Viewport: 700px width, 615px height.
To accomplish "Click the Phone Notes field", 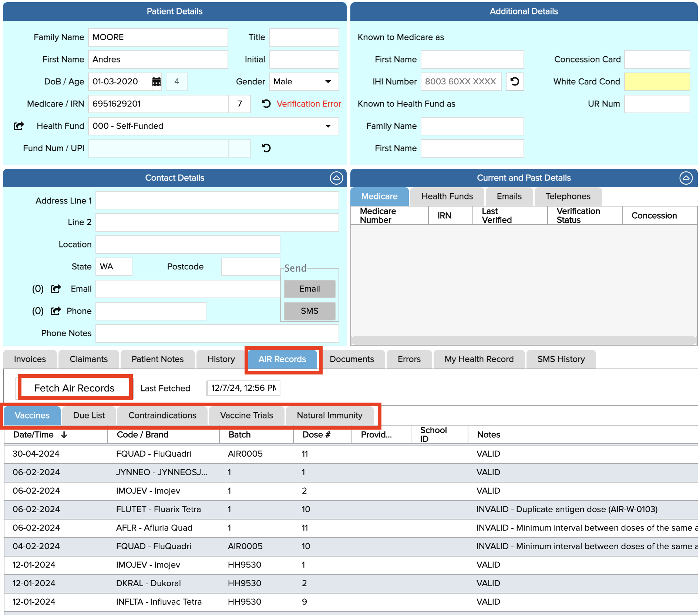I will pos(217,333).
